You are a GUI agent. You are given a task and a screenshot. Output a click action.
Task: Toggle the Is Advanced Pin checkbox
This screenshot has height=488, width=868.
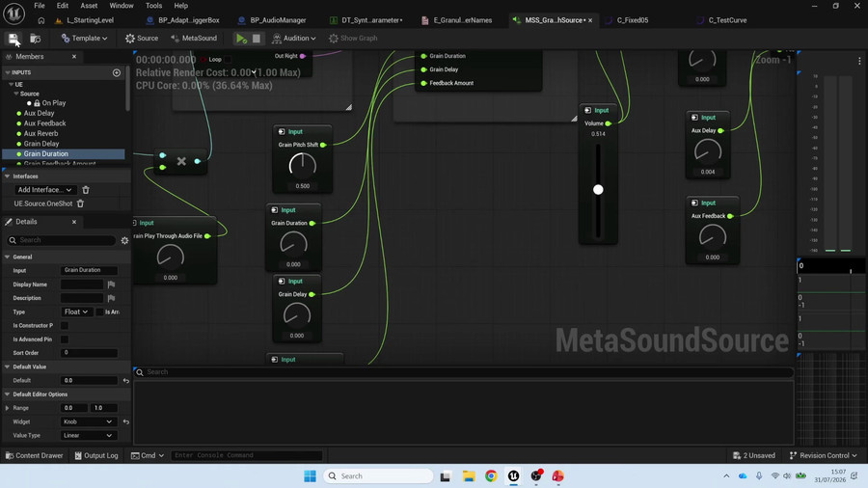65,339
